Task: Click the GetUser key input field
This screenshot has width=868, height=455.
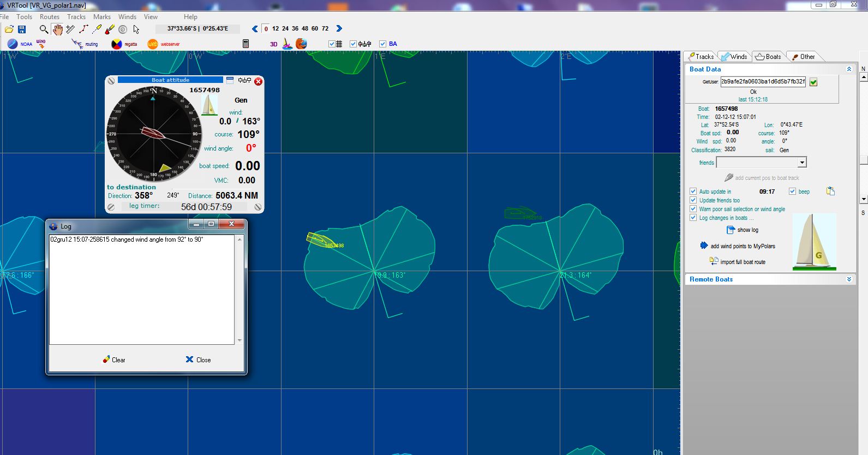Action: (762, 82)
